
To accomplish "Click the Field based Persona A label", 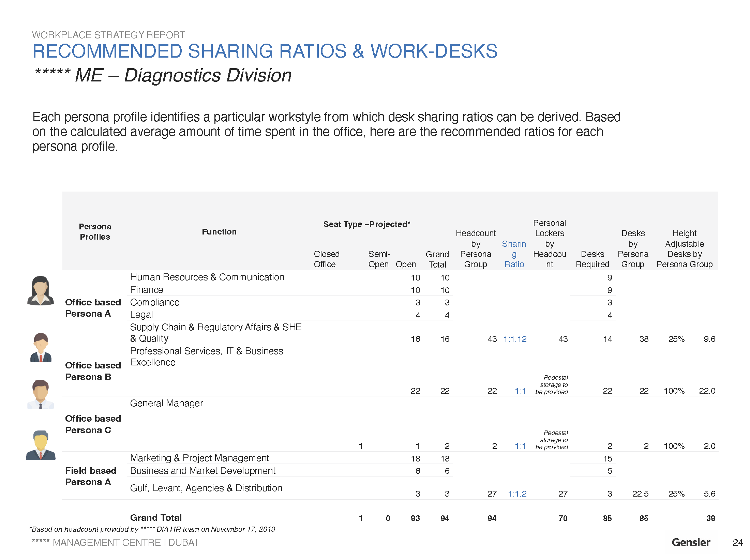I will point(90,476).
